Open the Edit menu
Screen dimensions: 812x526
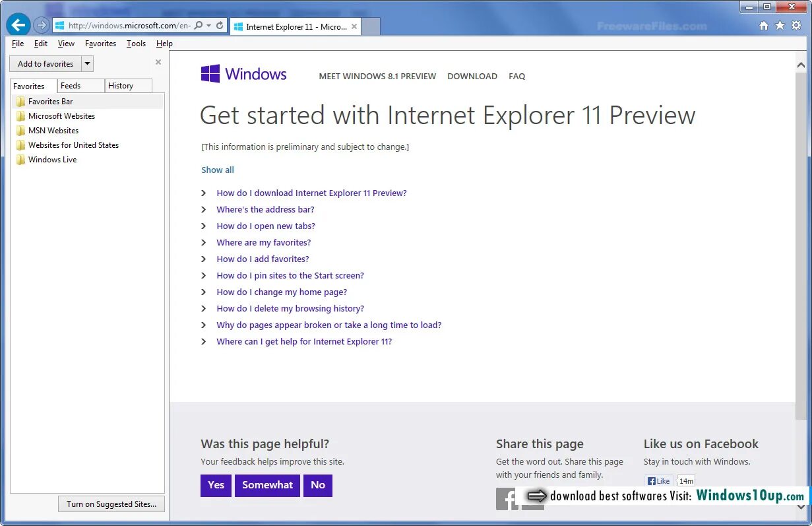click(x=41, y=44)
